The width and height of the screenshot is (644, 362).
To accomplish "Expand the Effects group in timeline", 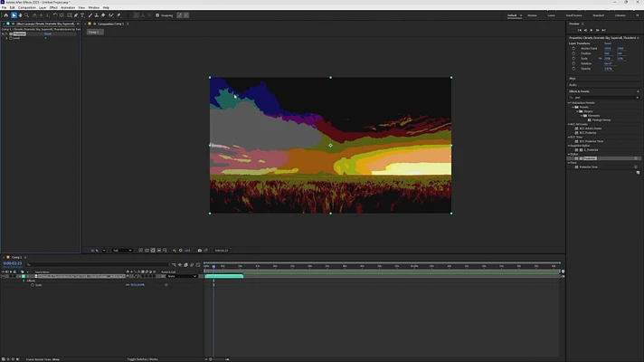I will click(24, 281).
